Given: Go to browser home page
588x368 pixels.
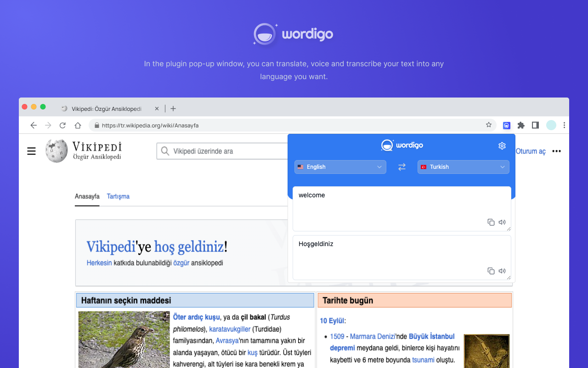Looking at the screenshot, I should point(78,125).
